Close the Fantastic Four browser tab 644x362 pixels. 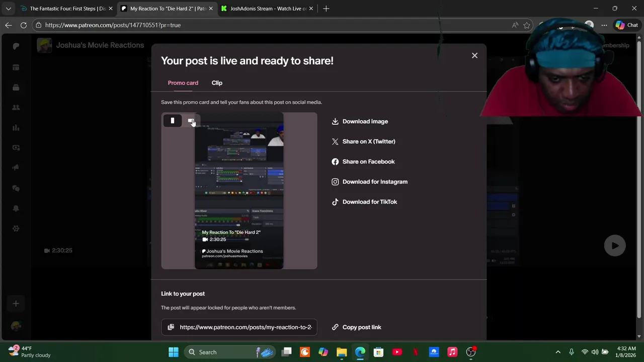pyautogui.click(x=111, y=9)
